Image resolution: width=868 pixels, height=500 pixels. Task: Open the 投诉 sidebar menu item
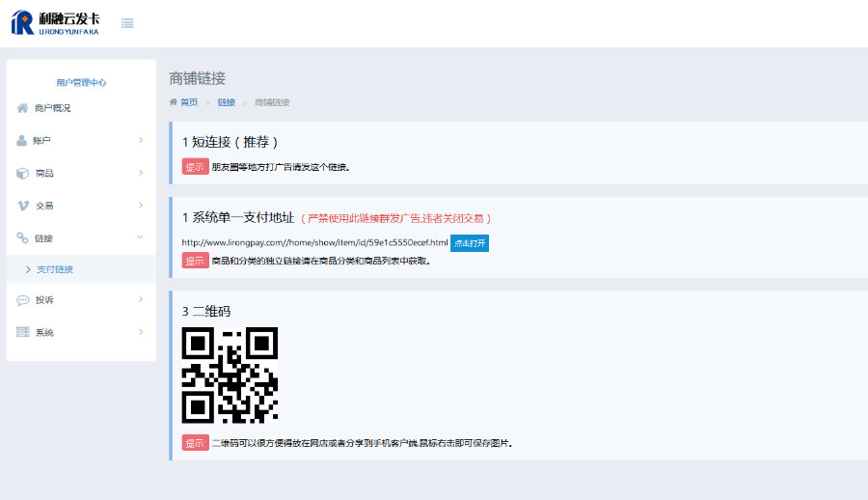(x=81, y=300)
